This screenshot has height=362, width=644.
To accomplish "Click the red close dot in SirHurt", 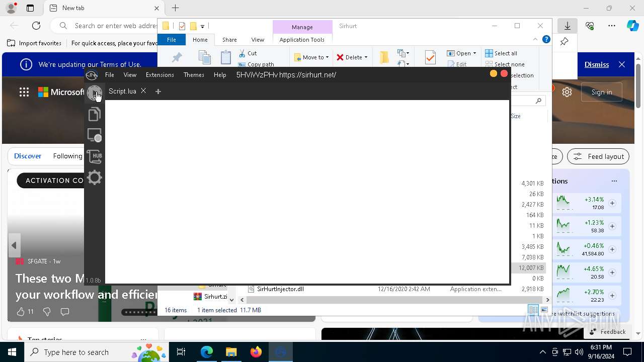I will [x=504, y=74].
